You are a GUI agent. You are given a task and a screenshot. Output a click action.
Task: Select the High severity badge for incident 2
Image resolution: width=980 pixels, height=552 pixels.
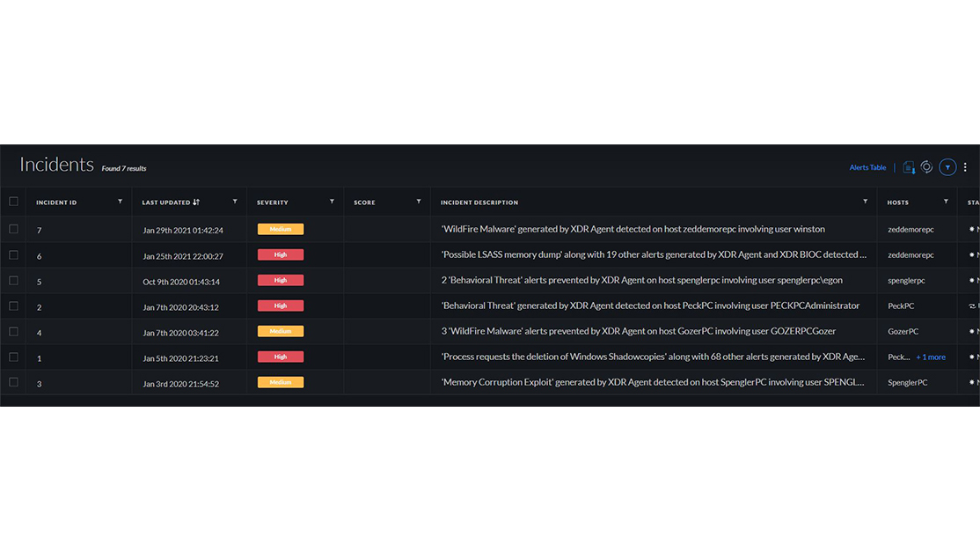281,305
